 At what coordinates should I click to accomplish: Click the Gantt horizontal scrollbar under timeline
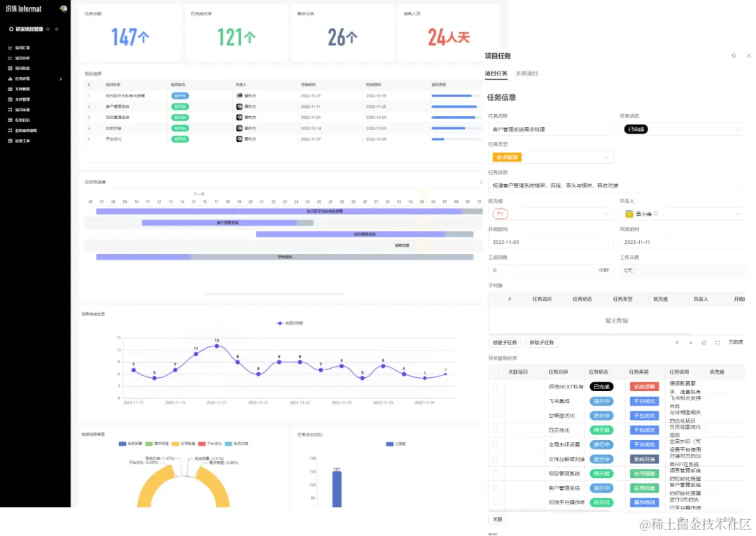274,294
